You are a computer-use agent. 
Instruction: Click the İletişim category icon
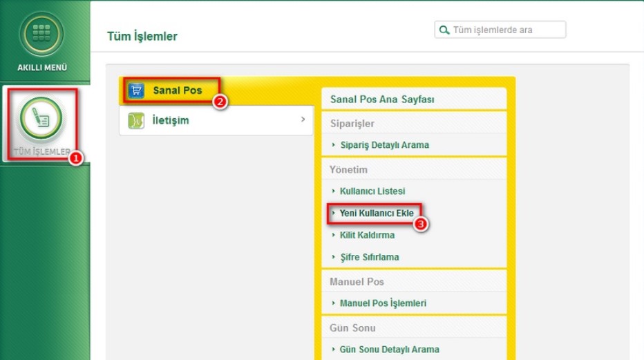click(x=136, y=120)
